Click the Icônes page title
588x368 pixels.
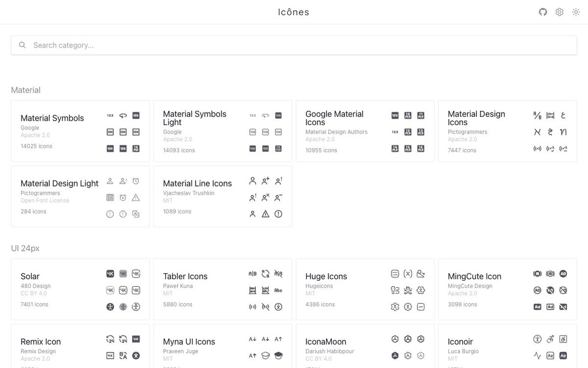pos(294,12)
